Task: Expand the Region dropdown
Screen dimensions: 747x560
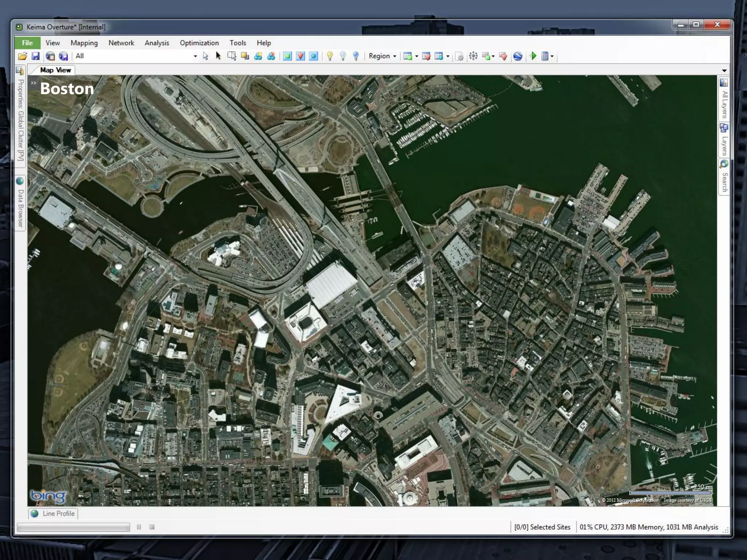Action: point(382,56)
